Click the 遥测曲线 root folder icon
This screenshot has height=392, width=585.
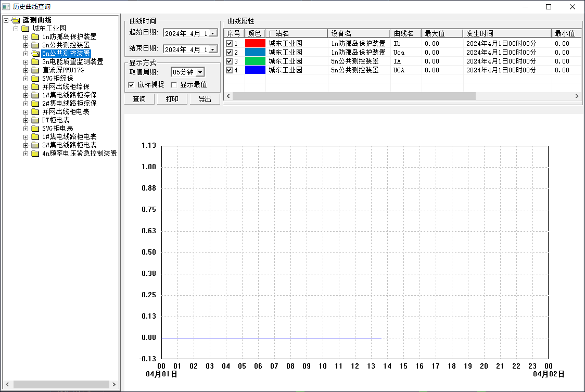16,20
